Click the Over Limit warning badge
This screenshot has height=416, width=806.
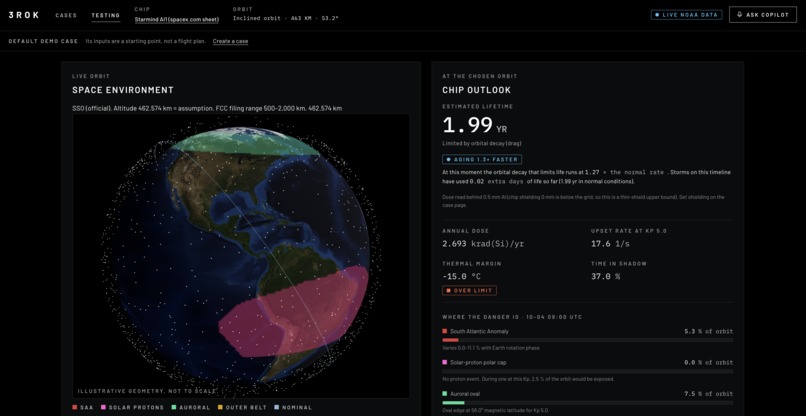(469, 291)
